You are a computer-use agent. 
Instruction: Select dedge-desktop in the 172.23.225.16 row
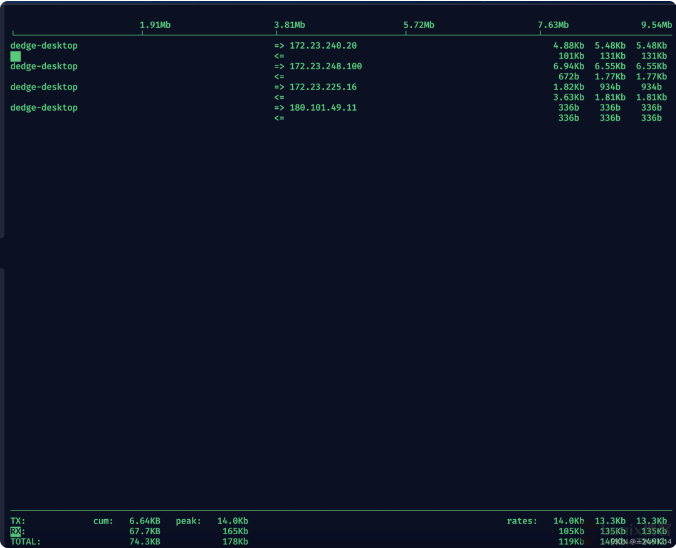click(x=44, y=87)
